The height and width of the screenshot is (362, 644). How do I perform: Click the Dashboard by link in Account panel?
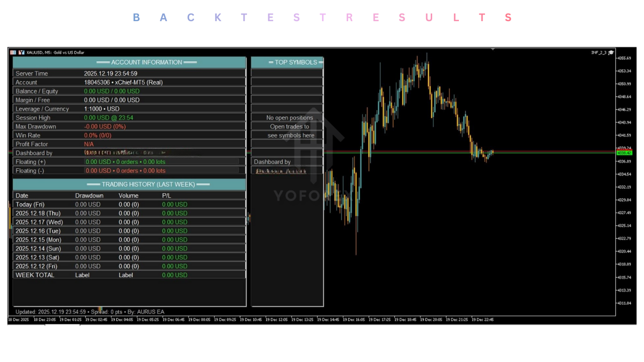click(34, 153)
